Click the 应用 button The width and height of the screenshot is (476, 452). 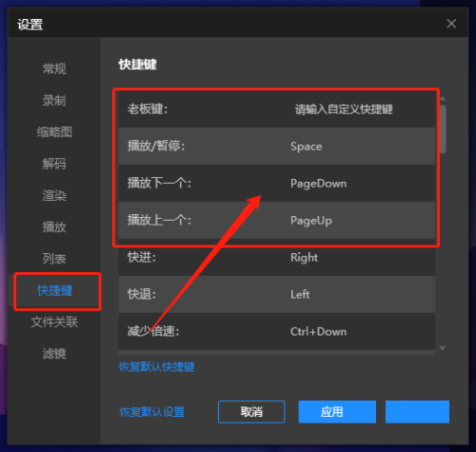337,412
